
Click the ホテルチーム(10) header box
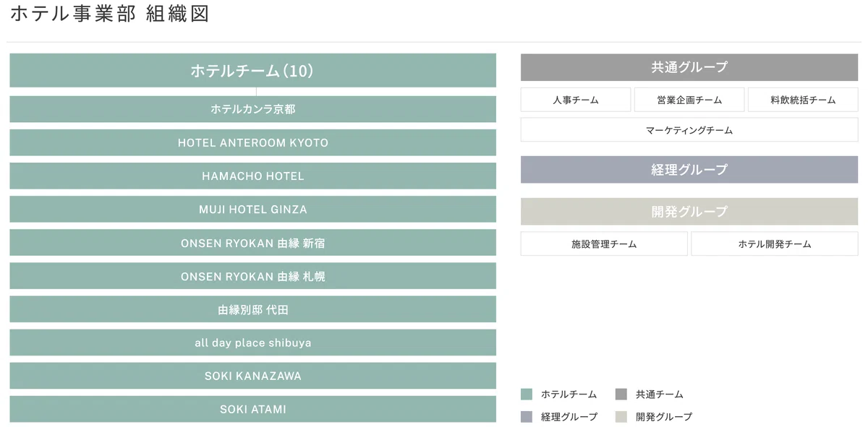click(x=252, y=71)
